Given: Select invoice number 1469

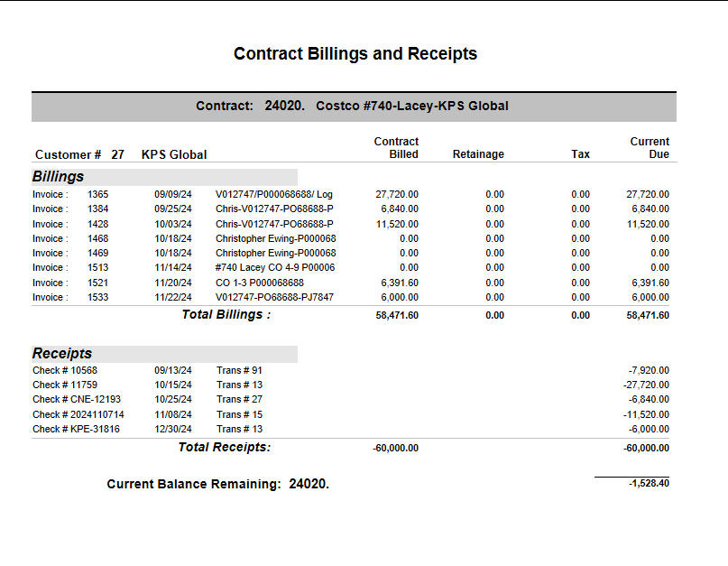Looking at the screenshot, I should click(98, 253).
